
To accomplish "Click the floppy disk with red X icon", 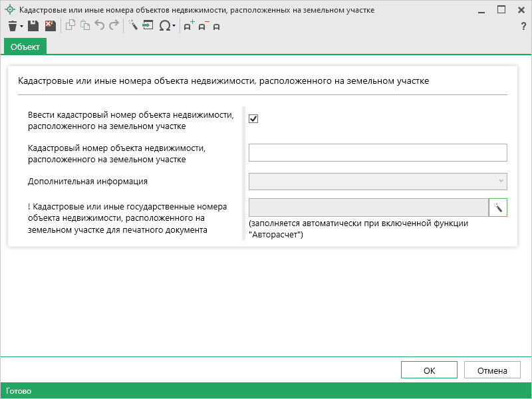I will coord(50,26).
